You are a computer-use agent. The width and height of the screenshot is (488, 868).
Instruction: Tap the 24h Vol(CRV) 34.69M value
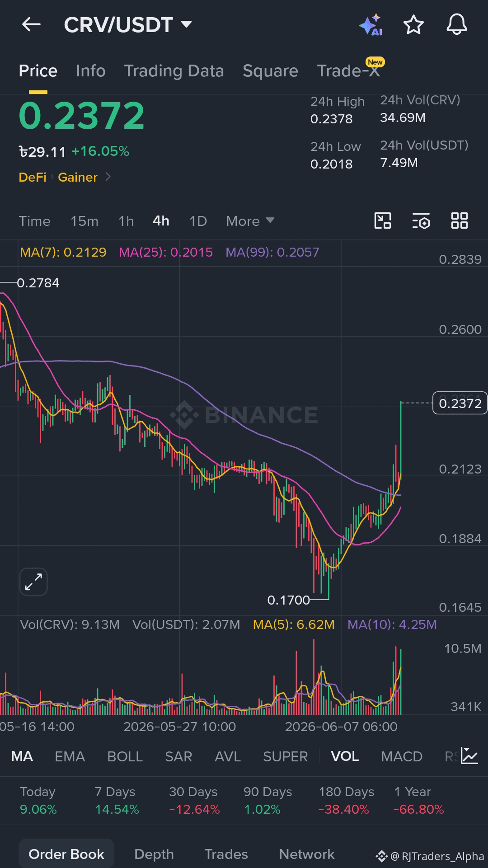click(x=403, y=118)
